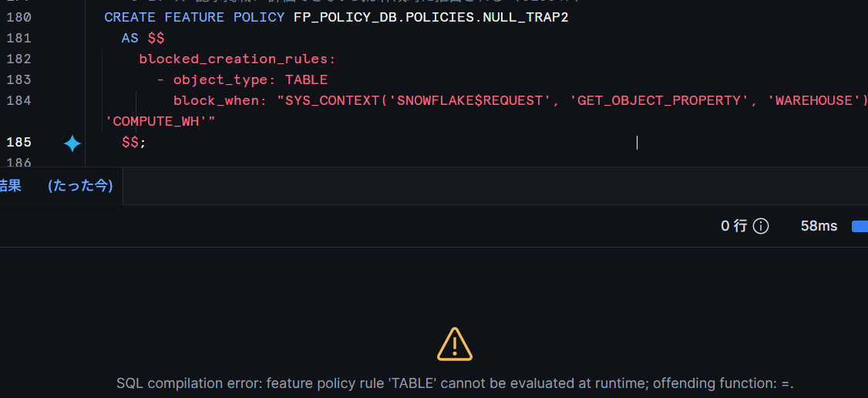868x398 pixels.
Task: Click the (たった今) timestamp label
Action: tap(80, 185)
